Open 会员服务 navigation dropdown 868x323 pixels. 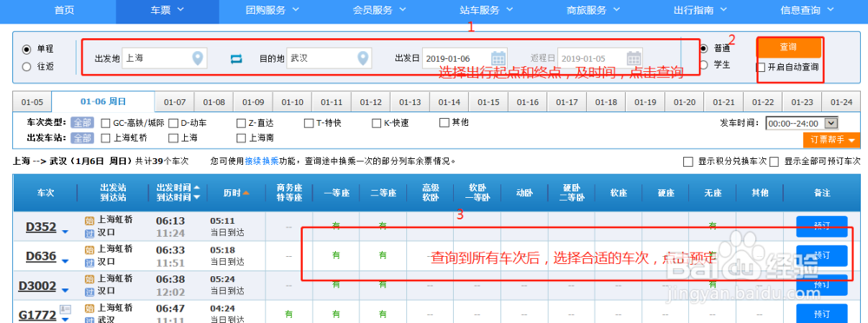coord(380,10)
